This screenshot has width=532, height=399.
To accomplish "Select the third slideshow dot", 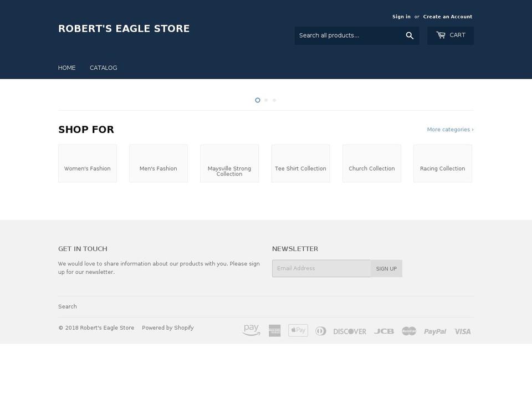I will tap(274, 100).
